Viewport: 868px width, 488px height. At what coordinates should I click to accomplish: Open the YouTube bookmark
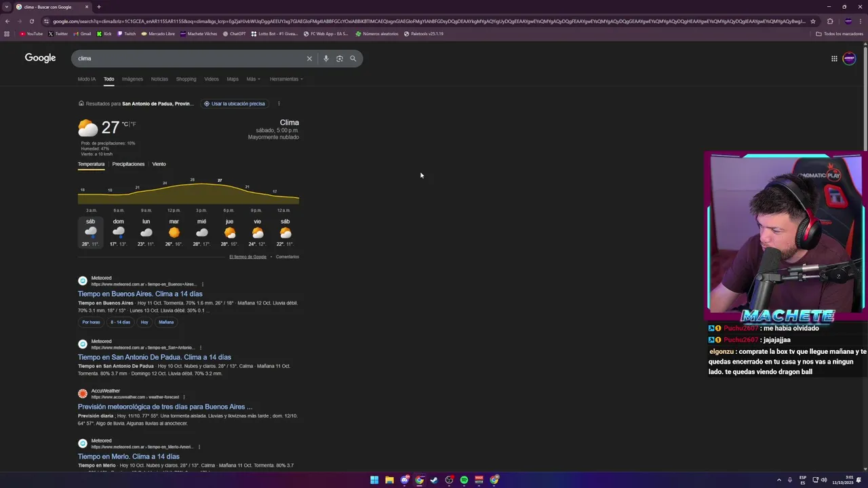31,33
